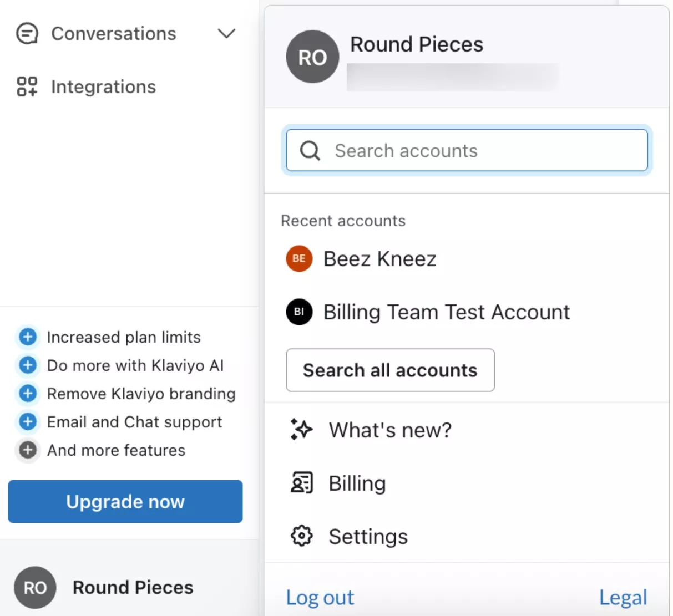Expand the Round Pieces account menu avatar
Image resolution: width=673 pixels, height=616 pixels.
coord(35,587)
